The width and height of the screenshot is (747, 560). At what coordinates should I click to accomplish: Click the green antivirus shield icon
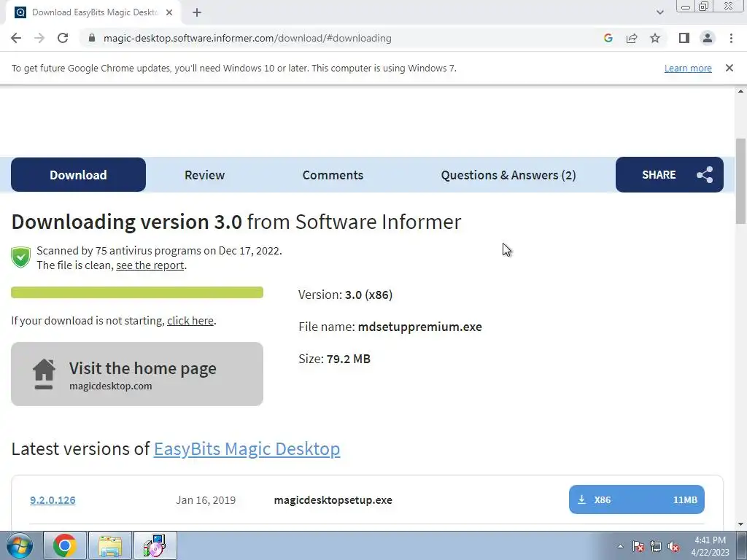(21, 257)
